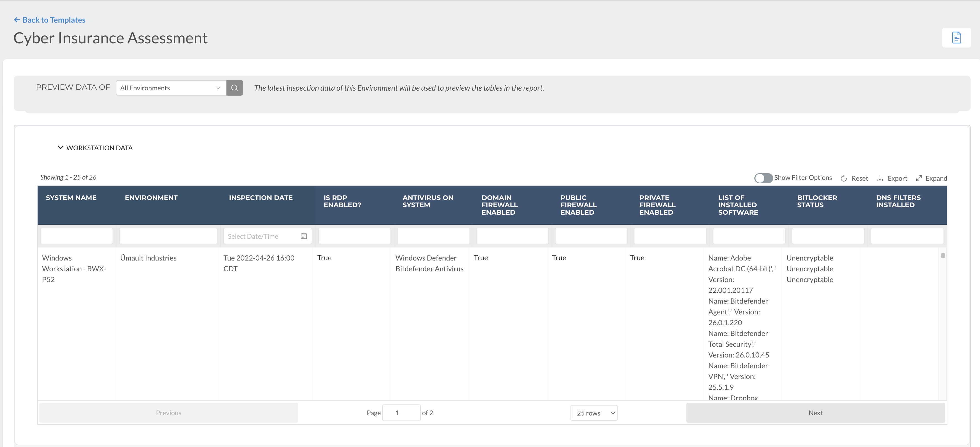
Task: Click the Reset circular arrow icon
Action: point(843,178)
